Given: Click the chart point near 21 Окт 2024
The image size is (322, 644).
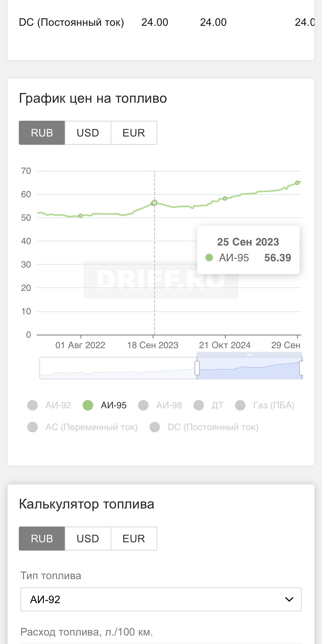Looking at the screenshot, I should [225, 198].
